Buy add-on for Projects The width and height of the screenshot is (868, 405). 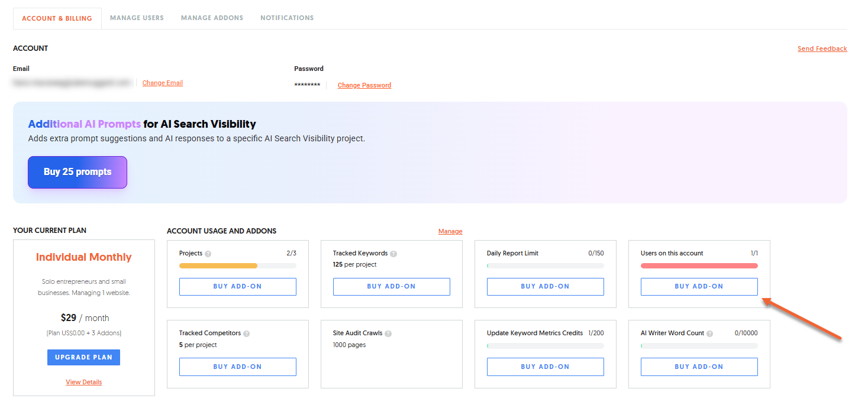coord(238,286)
